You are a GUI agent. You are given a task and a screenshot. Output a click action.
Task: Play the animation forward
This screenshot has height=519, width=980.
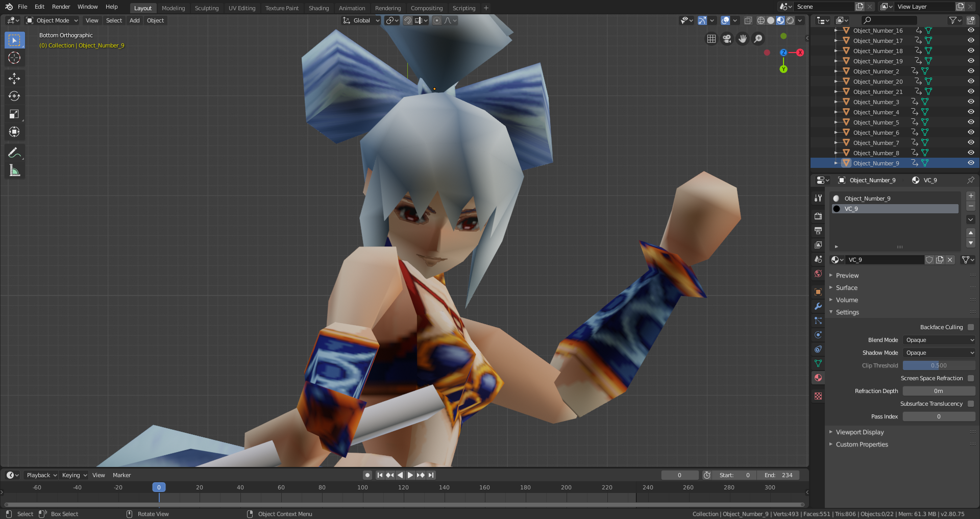410,475
